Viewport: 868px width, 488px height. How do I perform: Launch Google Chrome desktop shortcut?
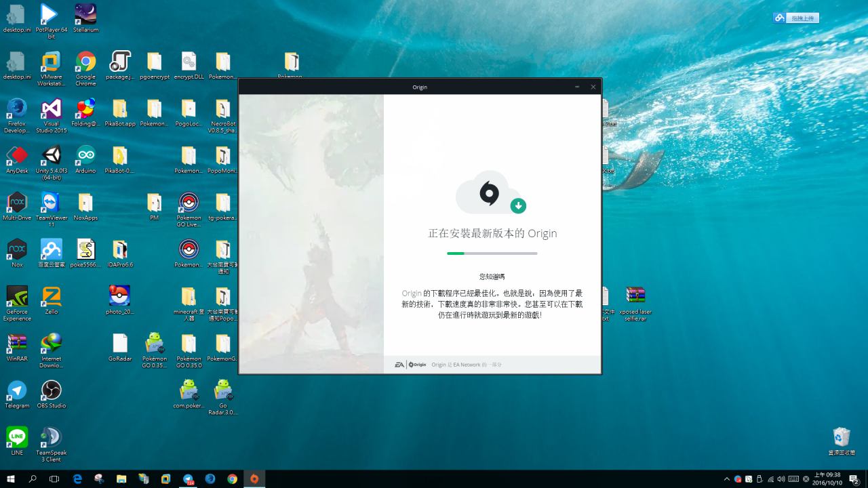click(85, 68)
